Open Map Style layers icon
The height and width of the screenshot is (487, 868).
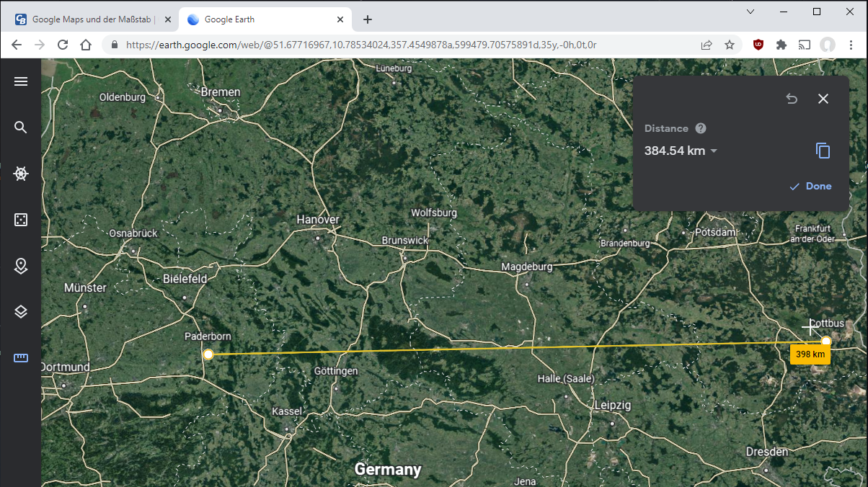tap(21, 311)
